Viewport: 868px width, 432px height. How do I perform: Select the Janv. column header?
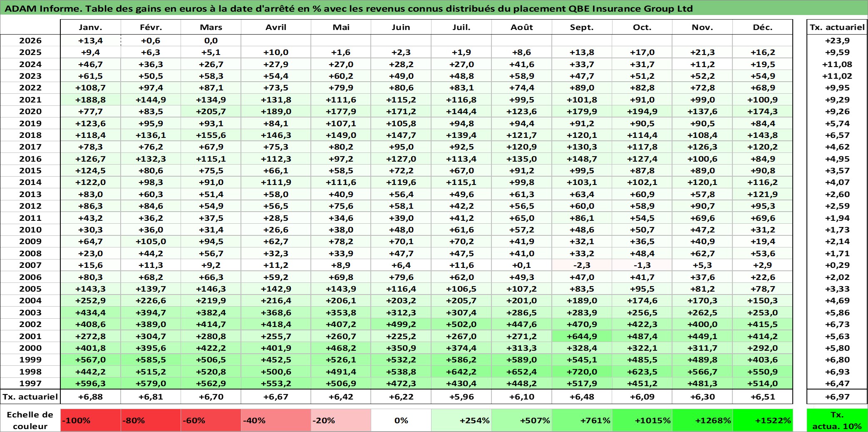[90, 27]
